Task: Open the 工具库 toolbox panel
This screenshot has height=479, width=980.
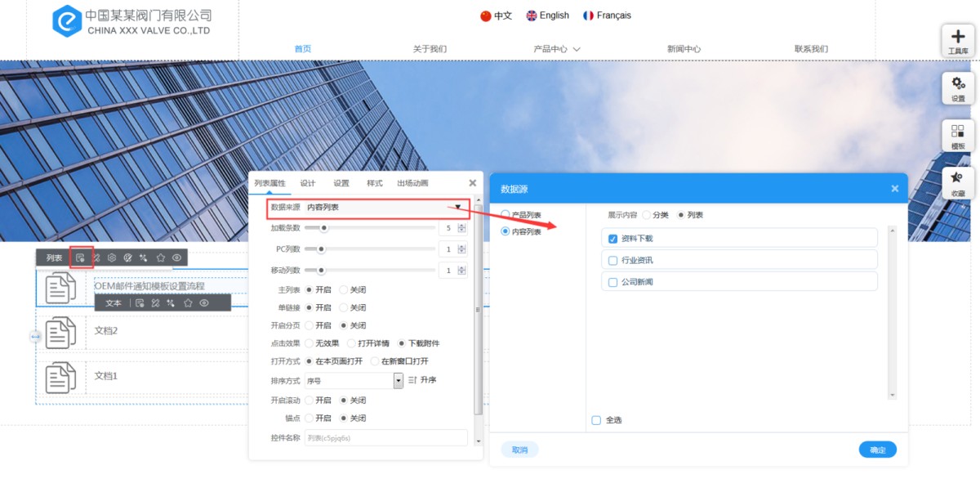Action: pos(958,40)
